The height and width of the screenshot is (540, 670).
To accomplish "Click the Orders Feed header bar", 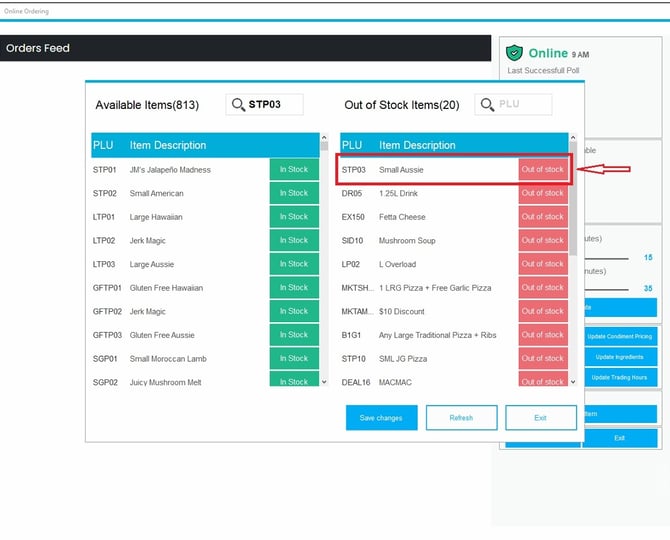I will coord(245,48).
